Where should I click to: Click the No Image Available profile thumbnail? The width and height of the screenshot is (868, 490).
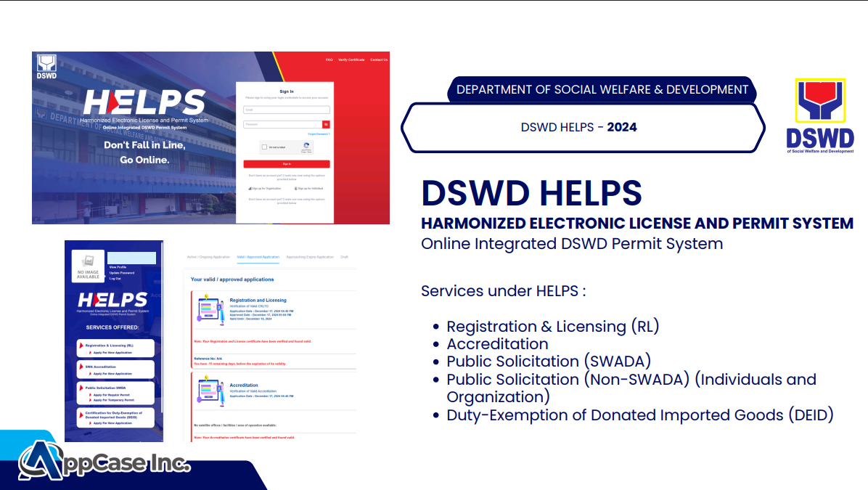point(88,266)
